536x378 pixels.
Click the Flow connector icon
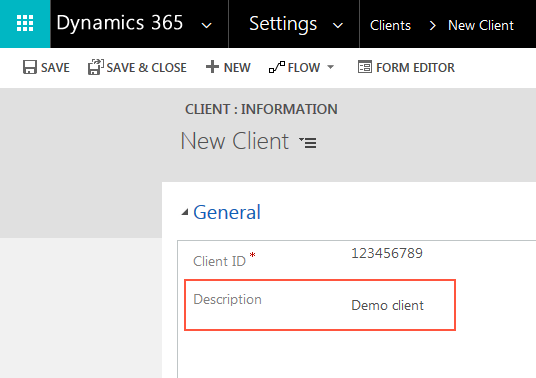[x=277, y=67]
